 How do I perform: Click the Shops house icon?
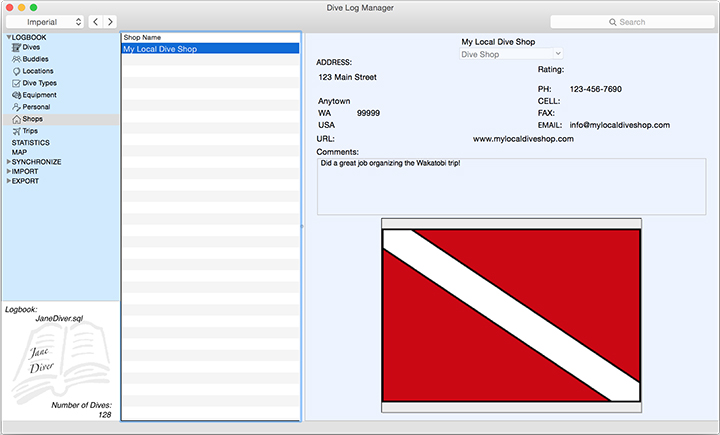pyautogui.click(x=16, y=119)
